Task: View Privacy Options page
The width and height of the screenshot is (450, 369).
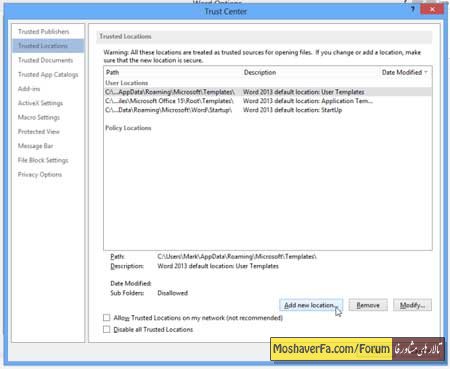Action: pyautogui.click(x=40, y=175)
